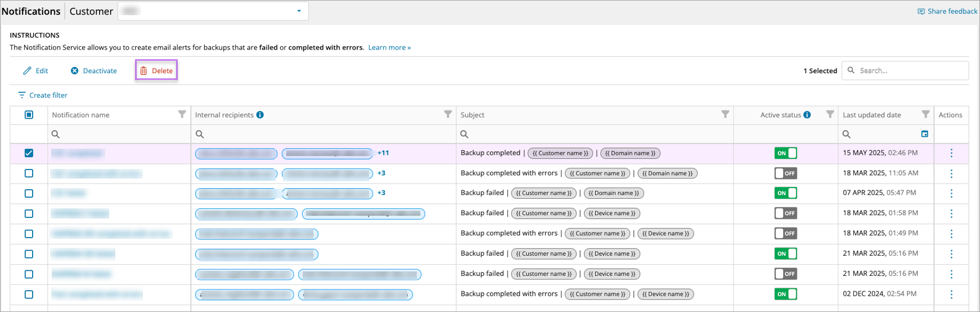
Task: Click the Device name tag in the 18 MAR 2025 01:58 PM row
Action: pos(612,213)
